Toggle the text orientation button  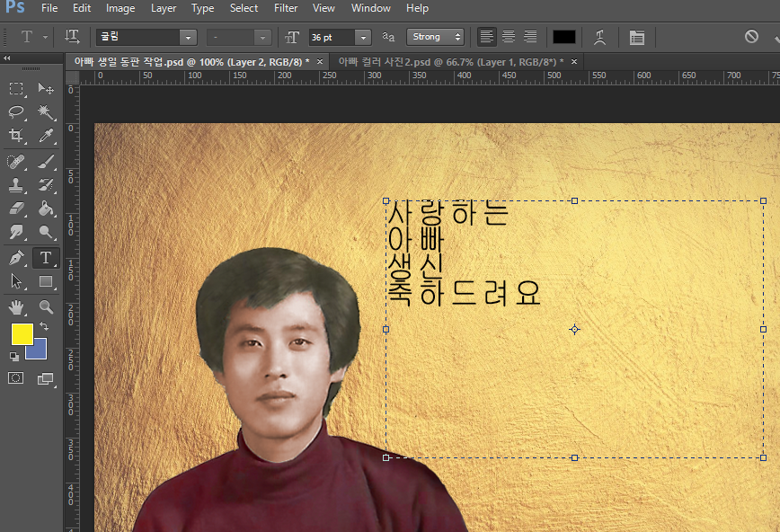[x=72, y=37]
